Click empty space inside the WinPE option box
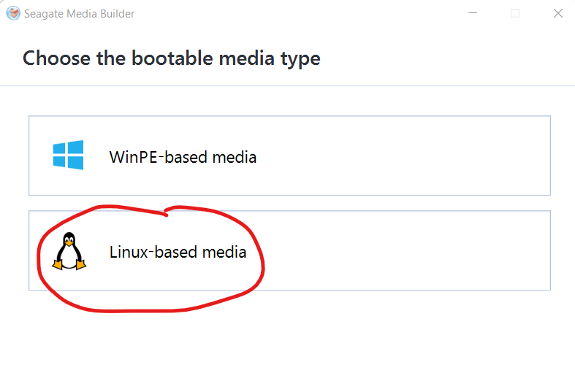The image size is (575, 392). (403, 155)
